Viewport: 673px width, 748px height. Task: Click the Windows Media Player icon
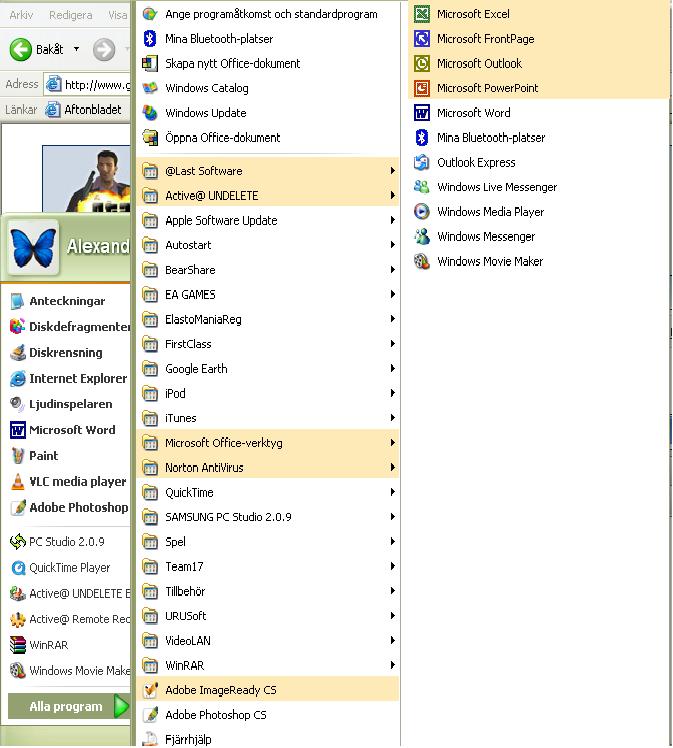pyautogui.click(x=422, y=212)
